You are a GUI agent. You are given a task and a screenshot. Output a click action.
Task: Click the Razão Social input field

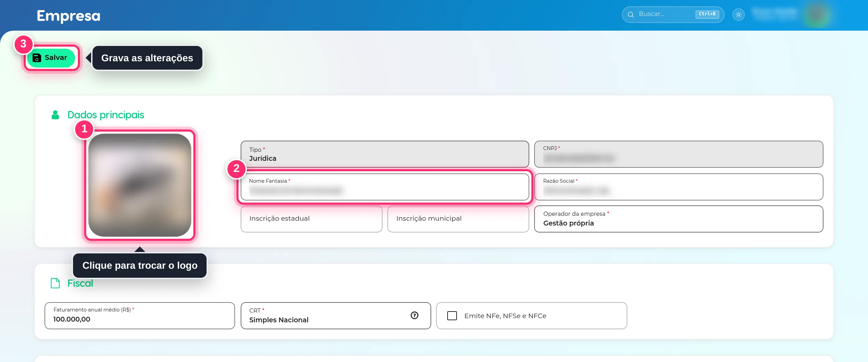678,187
